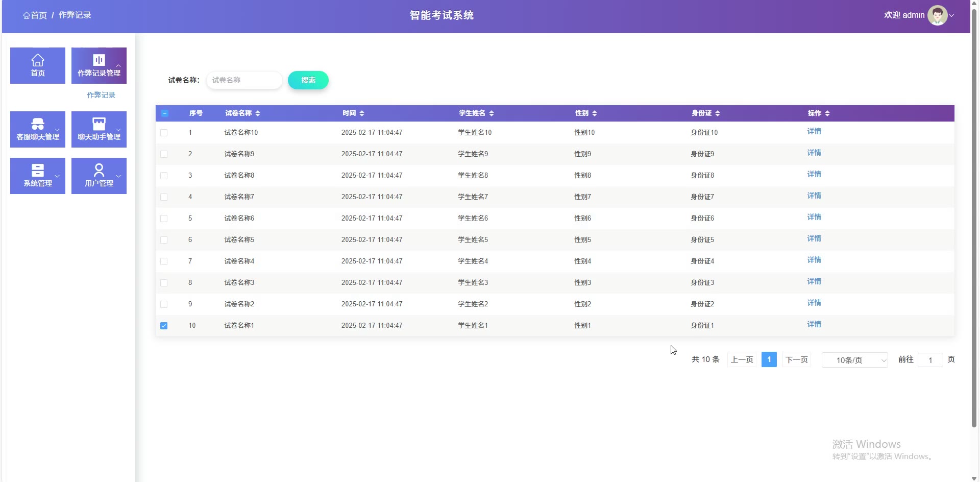Image resolution: width=980 pixels, height=482 pixels.
Task: Uncheck the row checkbox for 试卷名称1
Action: [x=164, y=326]
